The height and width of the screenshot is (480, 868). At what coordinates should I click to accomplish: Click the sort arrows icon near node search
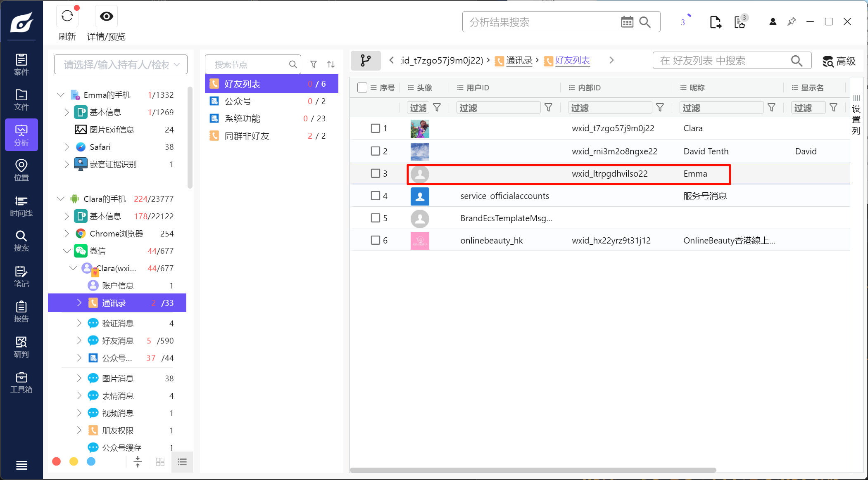click(331, 64)
